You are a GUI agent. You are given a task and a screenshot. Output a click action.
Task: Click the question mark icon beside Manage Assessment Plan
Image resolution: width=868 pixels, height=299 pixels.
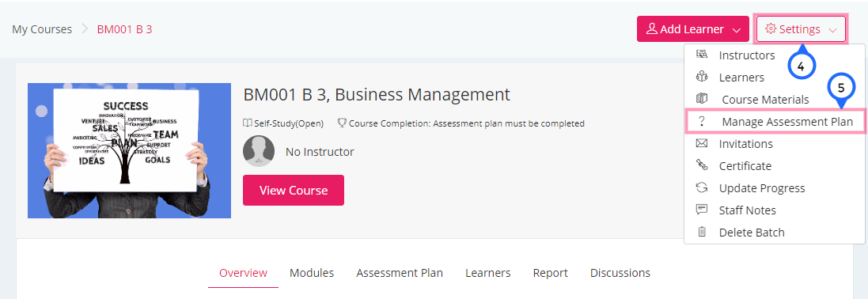[701, 122]
